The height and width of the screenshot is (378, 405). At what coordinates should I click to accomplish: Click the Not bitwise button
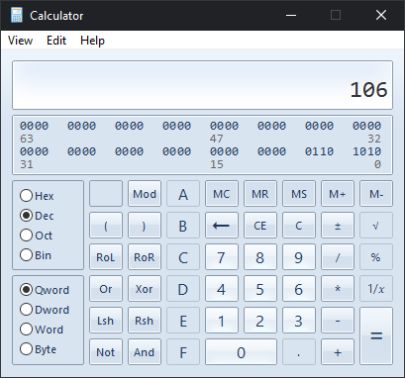click(x=106, y=352)
